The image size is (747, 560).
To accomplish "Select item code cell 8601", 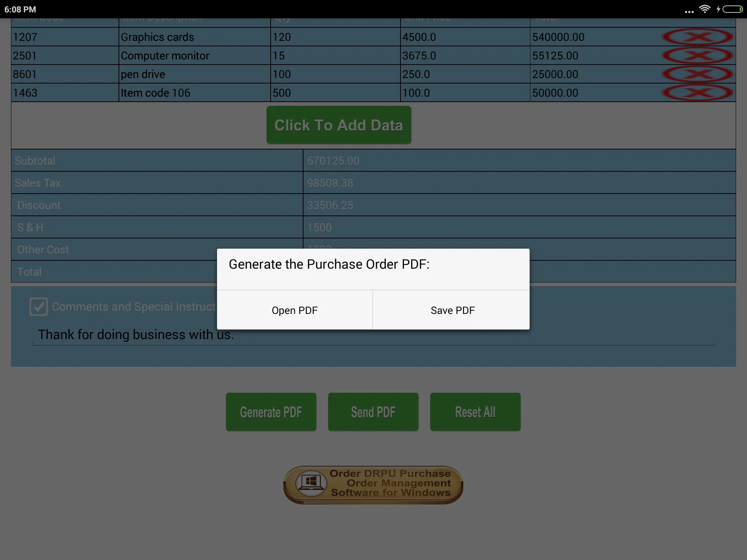I will pyautogui.click(x=65, y=74).
